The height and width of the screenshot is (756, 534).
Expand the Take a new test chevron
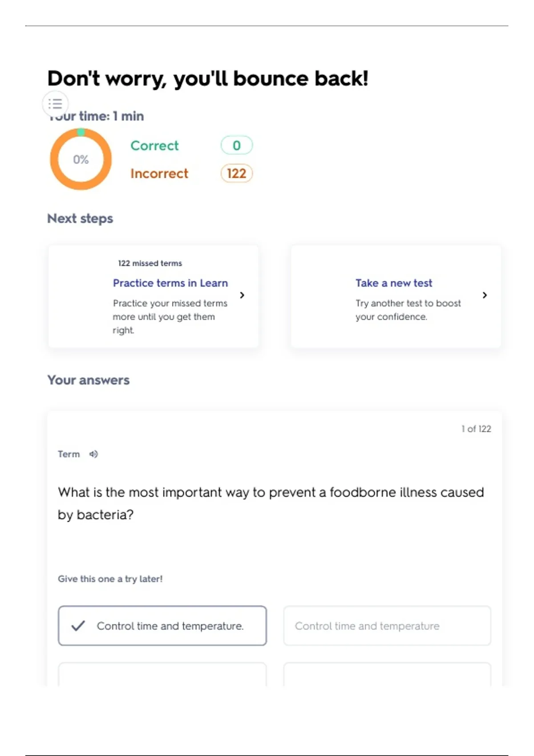pos(485,295)
